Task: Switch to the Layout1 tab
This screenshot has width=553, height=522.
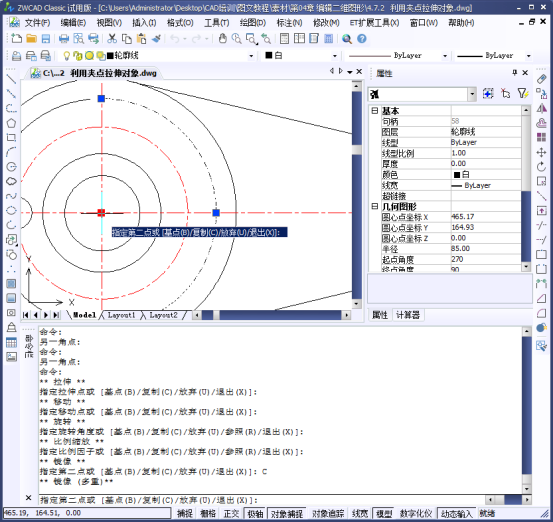Action: click(121, 315)
